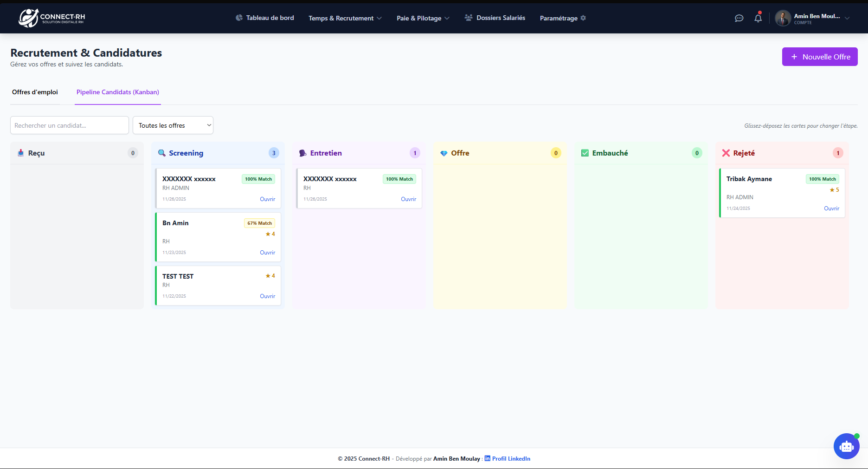Expand the Temps & Recrutement menu

(x=345, y=18)
